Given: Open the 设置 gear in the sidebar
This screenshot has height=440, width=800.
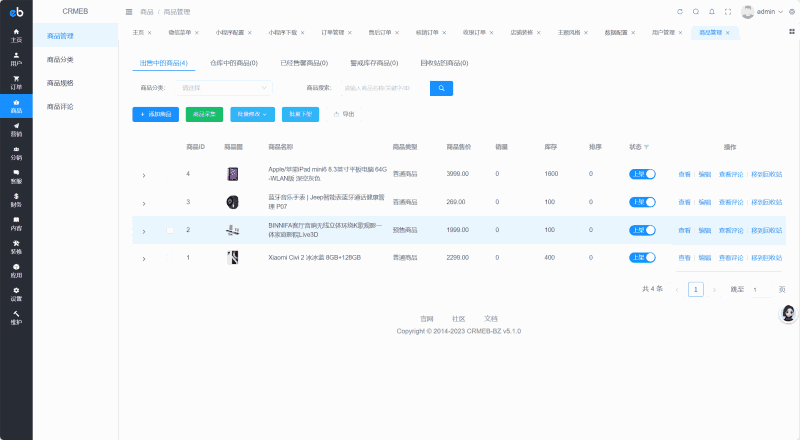Looking at the screenshot, I should point(16,294).
